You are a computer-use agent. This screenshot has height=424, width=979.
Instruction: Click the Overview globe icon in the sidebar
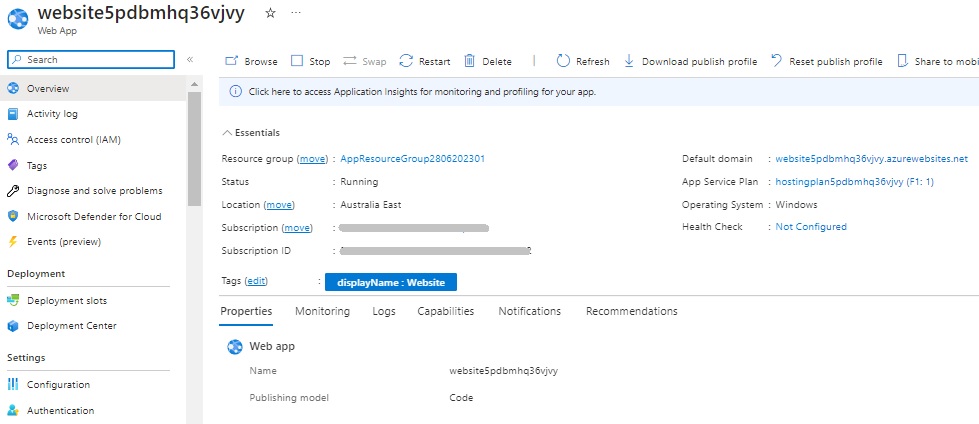tap(13, 88)
